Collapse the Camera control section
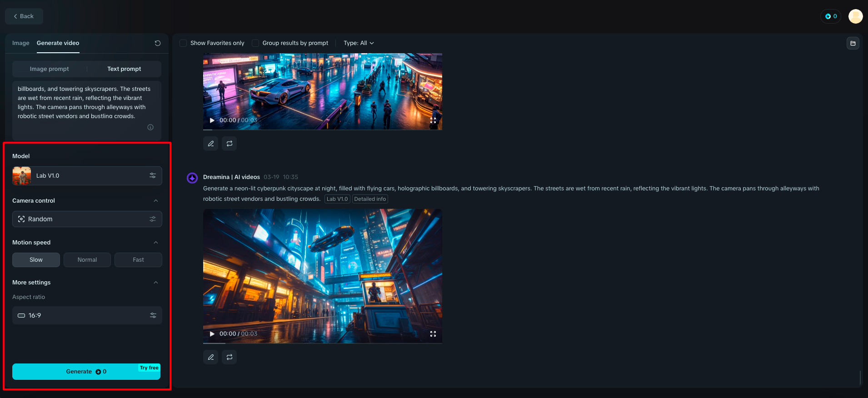This screenshot has width=868, height=398. pos(156,201)
